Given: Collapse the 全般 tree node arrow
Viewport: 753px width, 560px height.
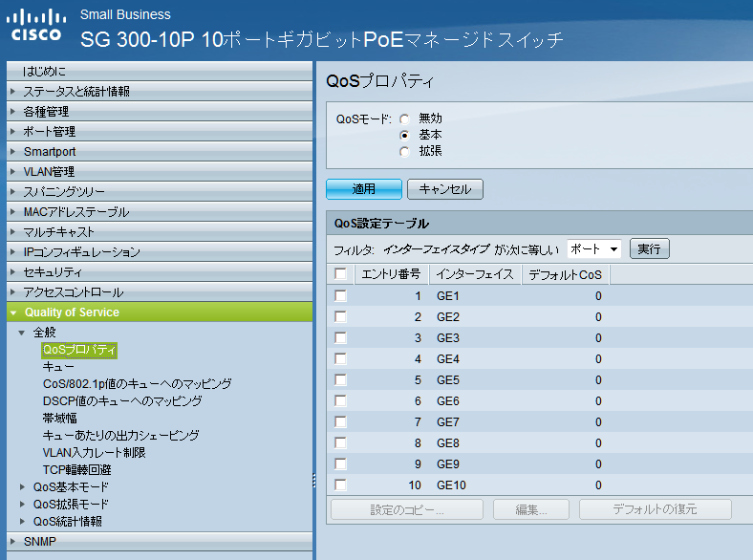Looking at the screenshot, I should click(22, 333).
